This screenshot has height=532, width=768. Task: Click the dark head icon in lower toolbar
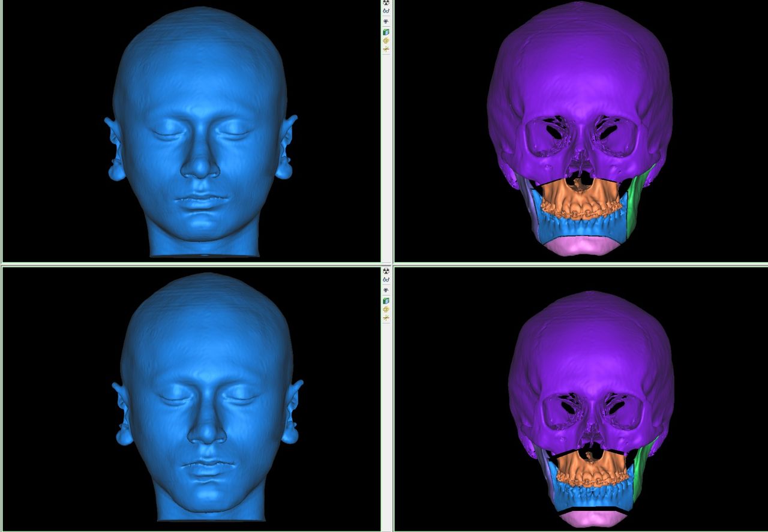coord(386,290)
